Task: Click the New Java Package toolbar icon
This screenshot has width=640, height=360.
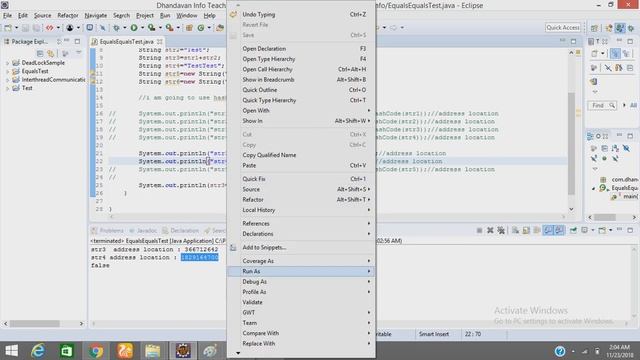Action: (x=189, y=28)
